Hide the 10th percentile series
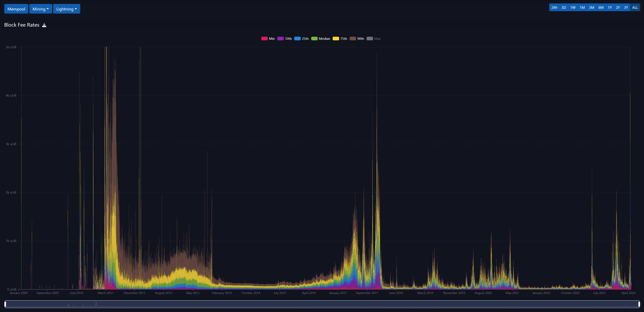This screenshot has width=644, height=312. [280, 39]
